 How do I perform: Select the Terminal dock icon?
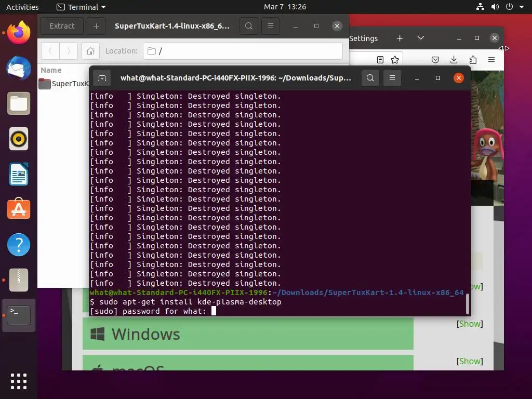point(19,315)
